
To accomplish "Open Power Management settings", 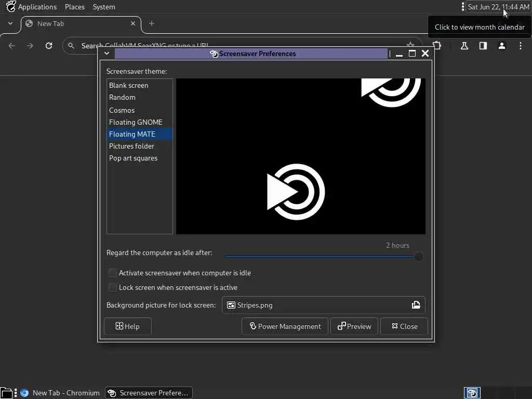I will point(285,326).
